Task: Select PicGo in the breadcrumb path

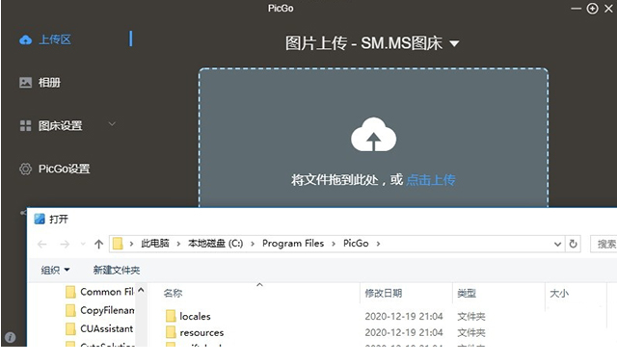Action: (356, 244)
